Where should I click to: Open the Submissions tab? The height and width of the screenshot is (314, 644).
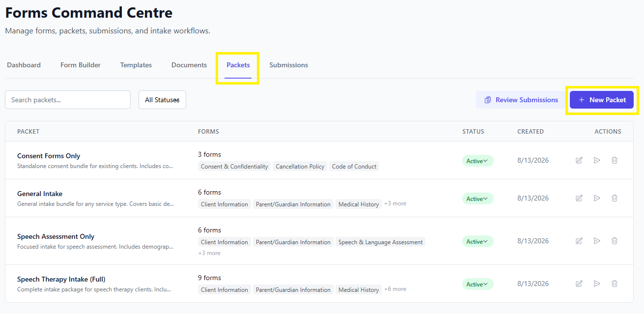289,65
